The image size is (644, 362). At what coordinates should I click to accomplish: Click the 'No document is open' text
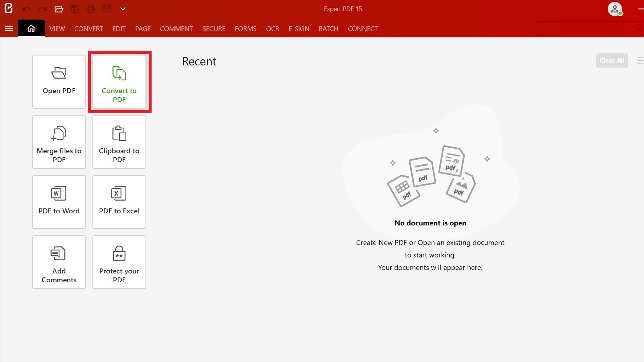click(x=431, y=223)
